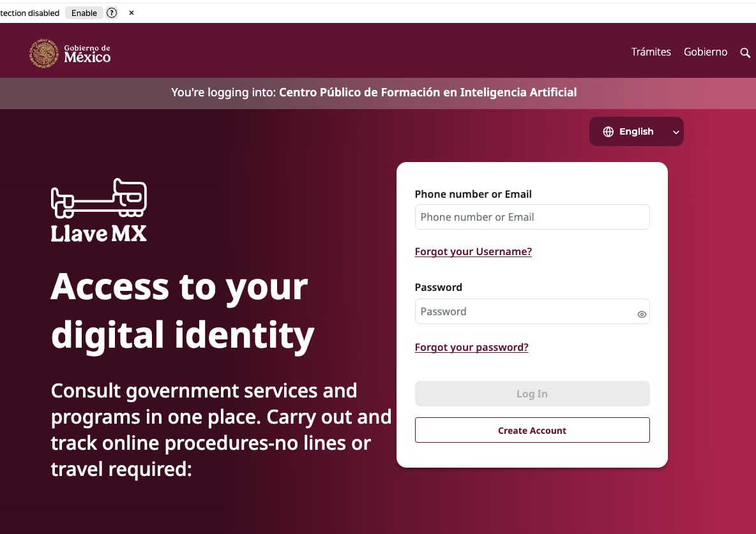Open the Gobierno menu
Viewport: 756px width, 534px height.
click(x=705, y=52)
